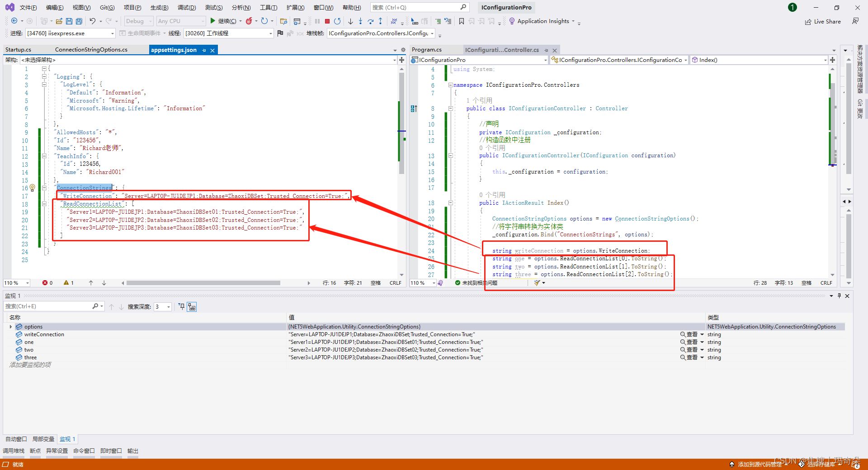Expand the options variable in watch list

point(11,327)
